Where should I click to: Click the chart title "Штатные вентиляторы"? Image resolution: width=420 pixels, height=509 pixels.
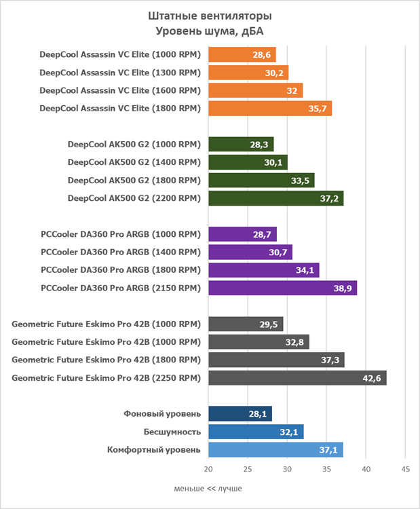[210, 16]
